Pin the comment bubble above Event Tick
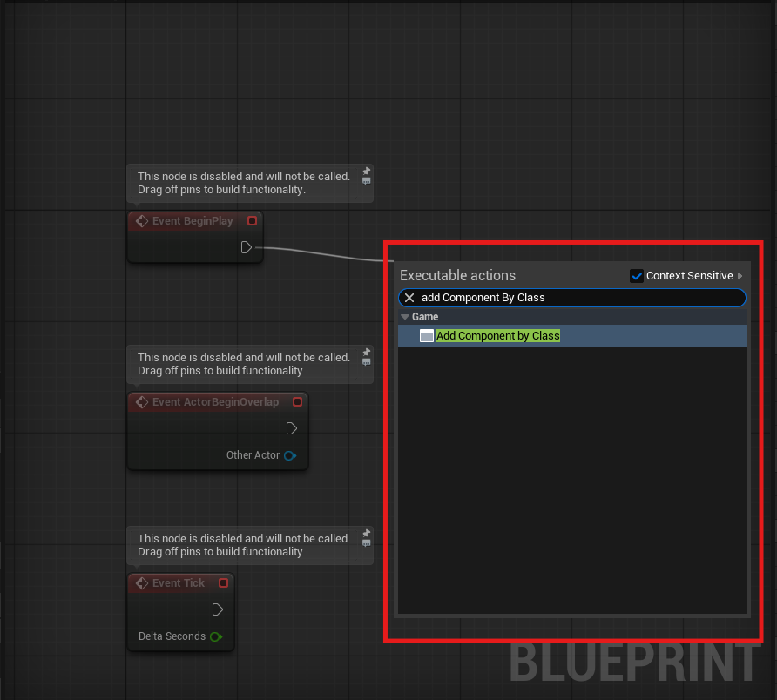 pyautogui.click(x=366, y=533)
